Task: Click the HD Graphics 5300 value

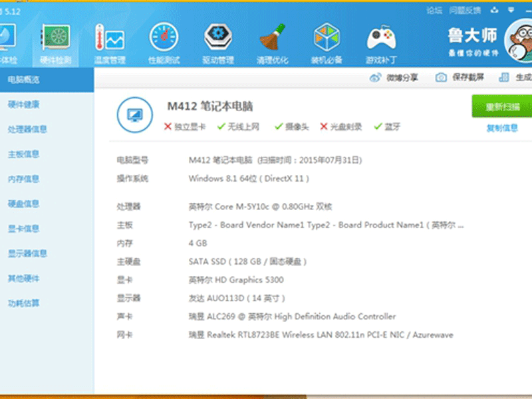Action: click(x=236, y=280)
